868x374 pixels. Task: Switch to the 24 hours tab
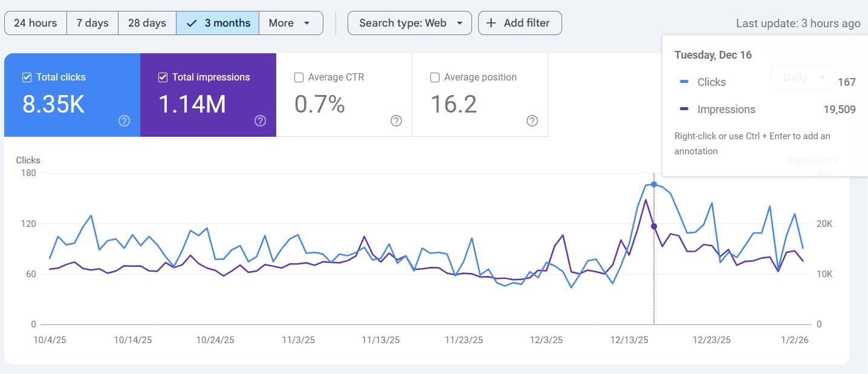pos(35,22)
